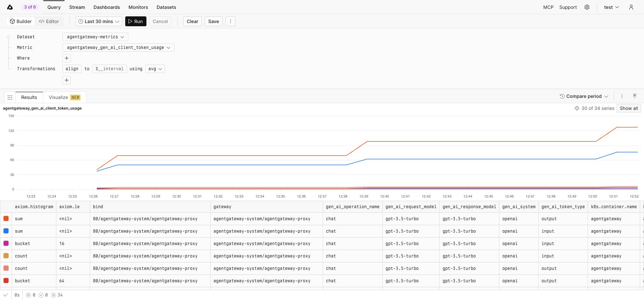Open the metric selector dropdown
Image resolution: width=644 pixels, height=300 pixels.
coord(118,48)
